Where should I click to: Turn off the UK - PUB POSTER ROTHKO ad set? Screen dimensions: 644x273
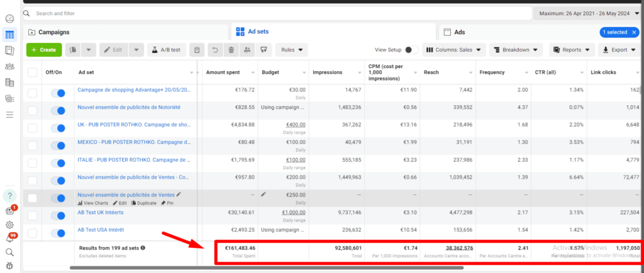(x=58, y=128)
